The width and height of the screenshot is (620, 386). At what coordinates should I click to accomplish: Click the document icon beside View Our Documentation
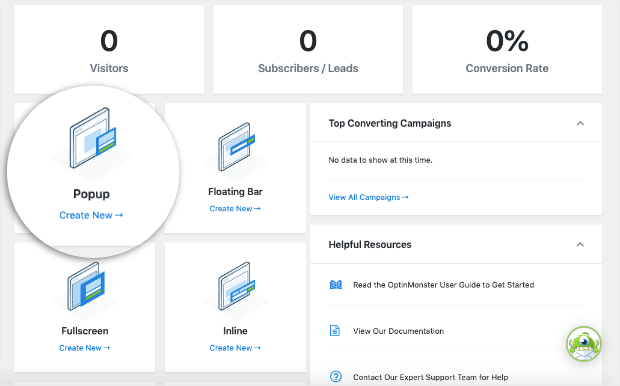pos(335,330)
